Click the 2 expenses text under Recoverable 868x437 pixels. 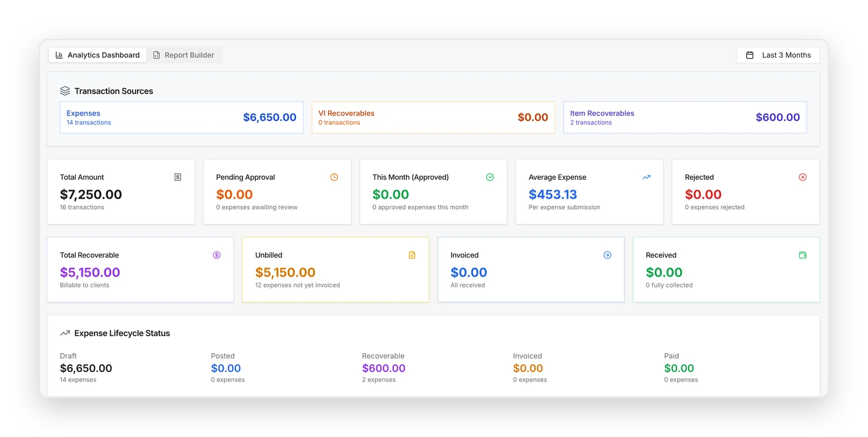coord(379,380)
